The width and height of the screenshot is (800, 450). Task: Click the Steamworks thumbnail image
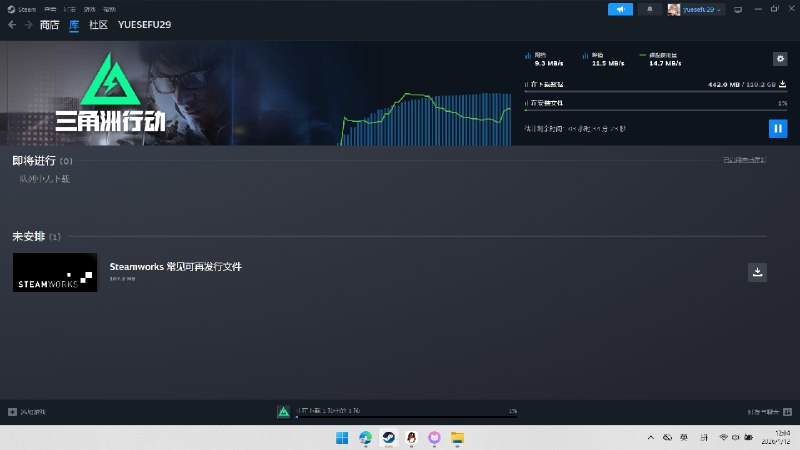pos(55,272)
